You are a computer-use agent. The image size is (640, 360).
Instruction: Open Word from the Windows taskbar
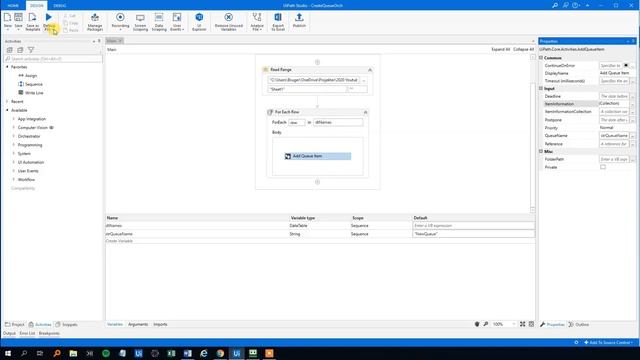(x=187, y=353)
